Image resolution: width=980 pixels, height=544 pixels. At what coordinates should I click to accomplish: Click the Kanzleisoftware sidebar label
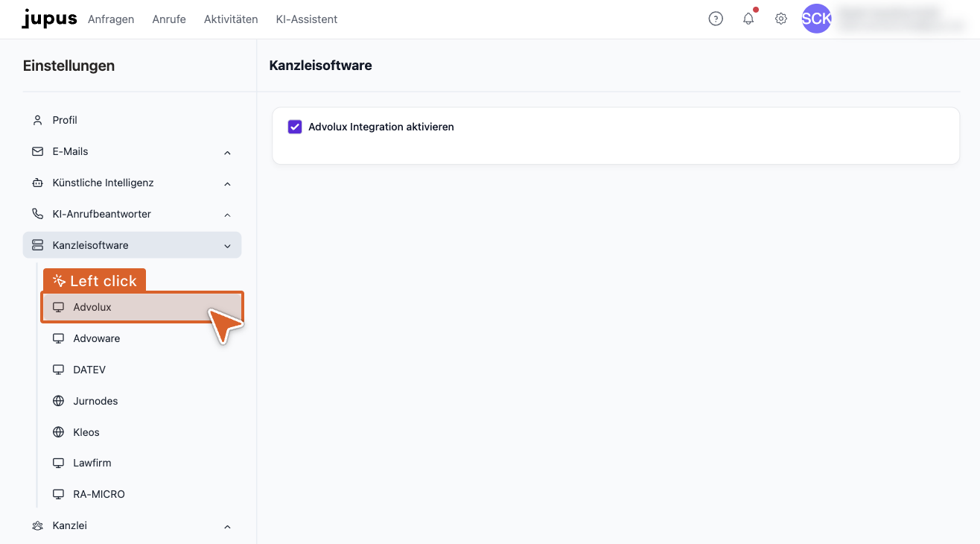(x=90, y=245)
